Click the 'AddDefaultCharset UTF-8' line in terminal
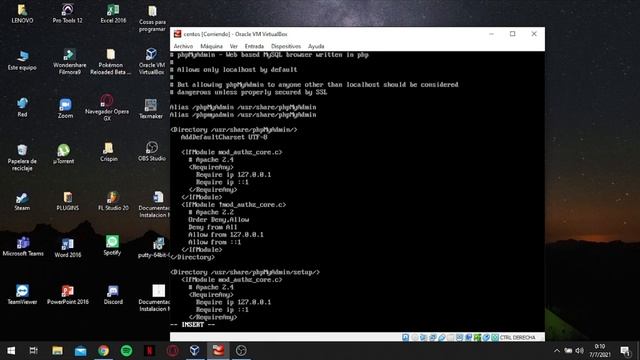The image size is (640, 360). (x=224, y=137)
